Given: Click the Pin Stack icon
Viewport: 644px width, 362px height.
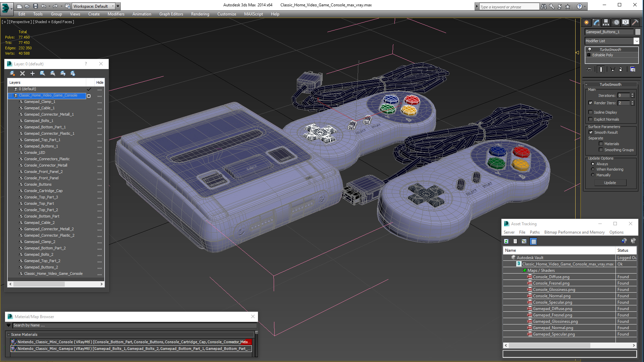Looking at the screenshot, I should click(x=589, y=69).
